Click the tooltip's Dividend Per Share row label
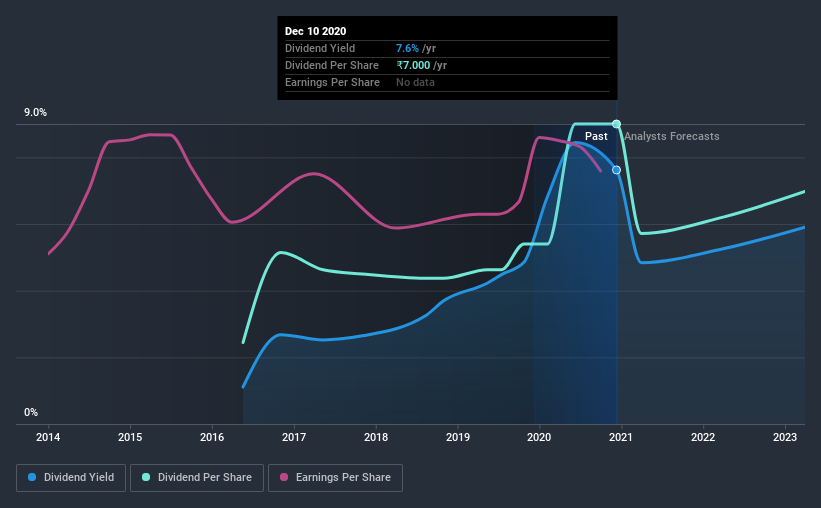821x508 pixels. click(331, 65)
